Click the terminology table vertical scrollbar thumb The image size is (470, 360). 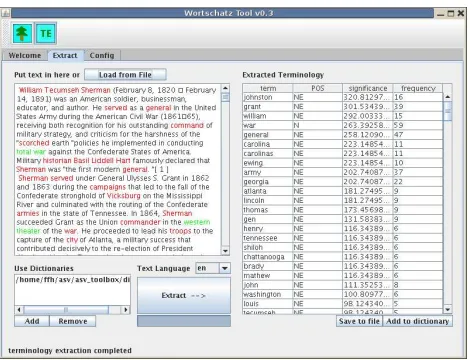447,111
